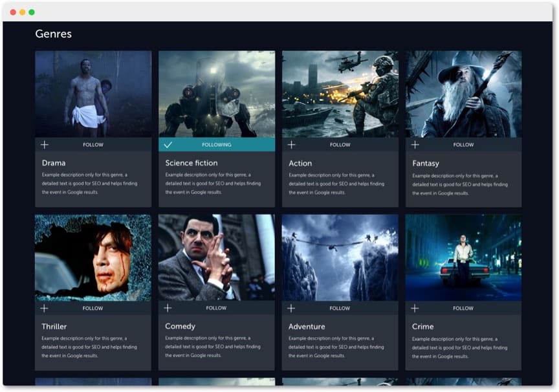Close the window with the red button
This screenshot has width=559, height=392.
[x=13, y=12]
